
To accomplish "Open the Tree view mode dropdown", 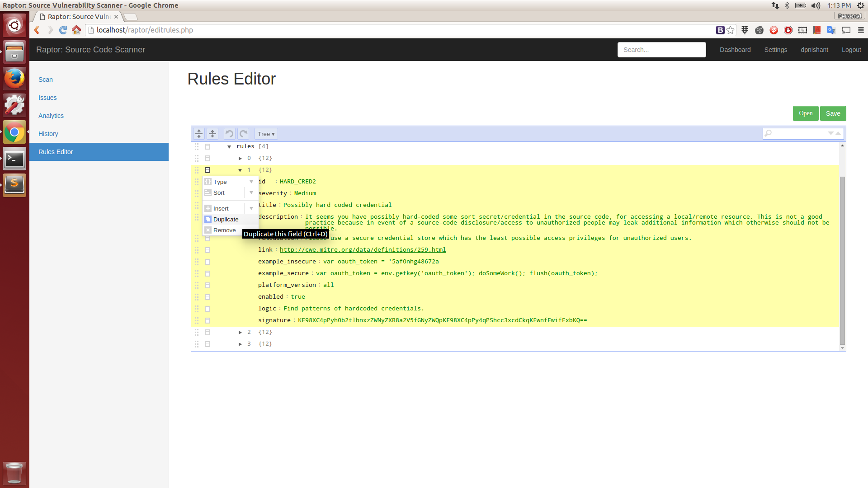I will tap(266, 134).
